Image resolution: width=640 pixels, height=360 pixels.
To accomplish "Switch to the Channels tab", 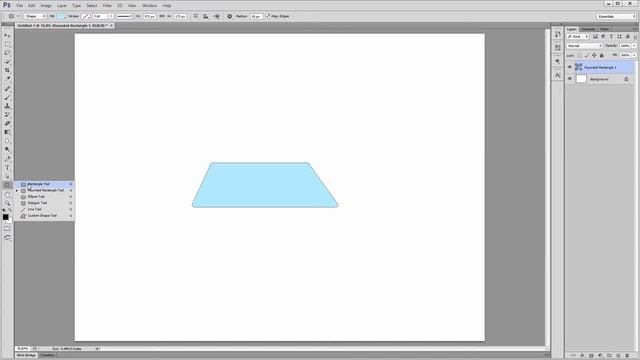I will 588,29.
